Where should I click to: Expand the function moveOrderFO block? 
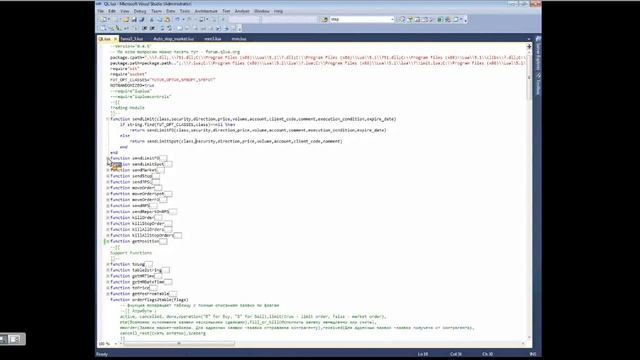click(x=108, y=200)
